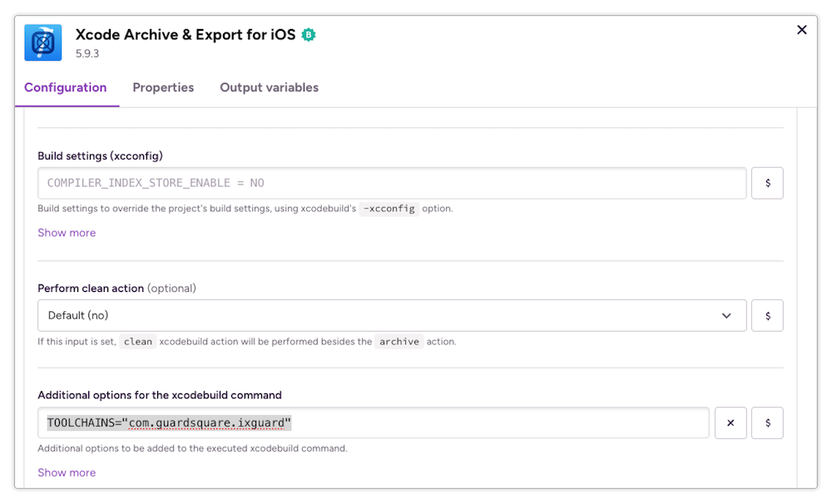This screenshot has height=504, width=832.
Task: Click Show more below Additional options
Action: coord(67,472)
